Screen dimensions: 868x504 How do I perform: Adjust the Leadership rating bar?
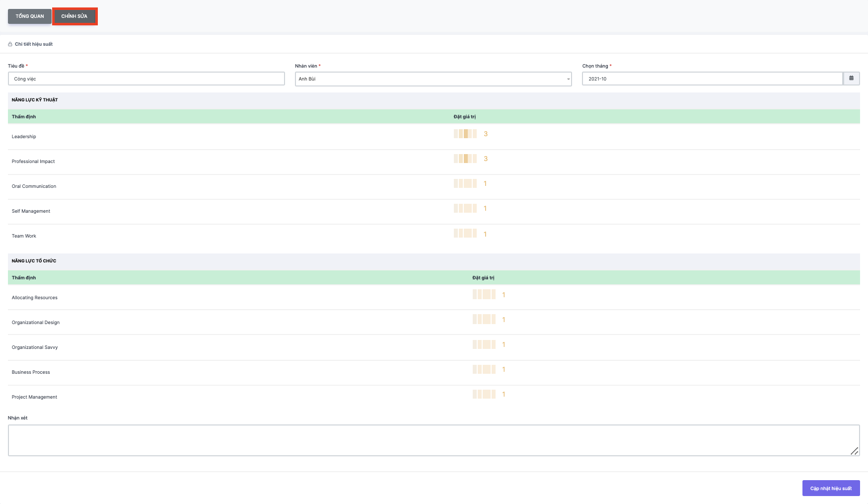pyautogui.click(x=465, y=134)
